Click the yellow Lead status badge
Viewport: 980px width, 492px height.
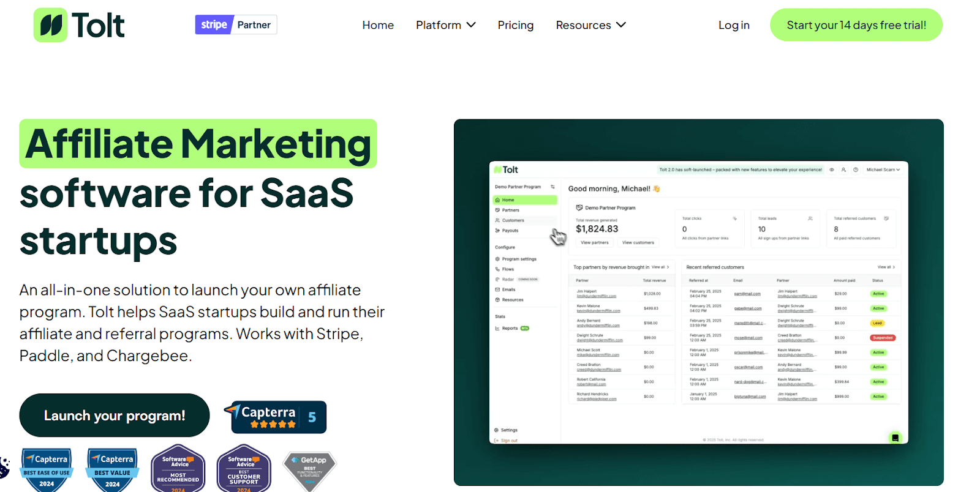[x=878, y=323]
